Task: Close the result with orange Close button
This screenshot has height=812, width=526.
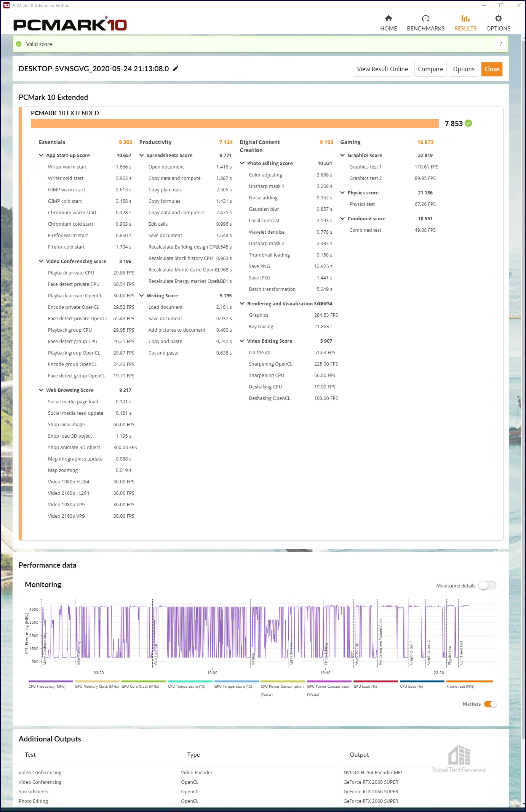Action: pyautogui.click(x=492, y=69)
